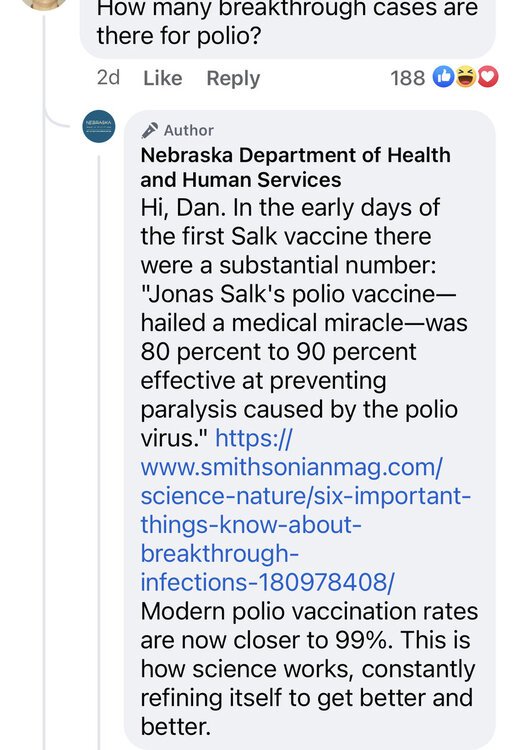Screen dimensions: 515x750
Task: Open the smithsonianmag.com article link
Action: tap(306, 510)
